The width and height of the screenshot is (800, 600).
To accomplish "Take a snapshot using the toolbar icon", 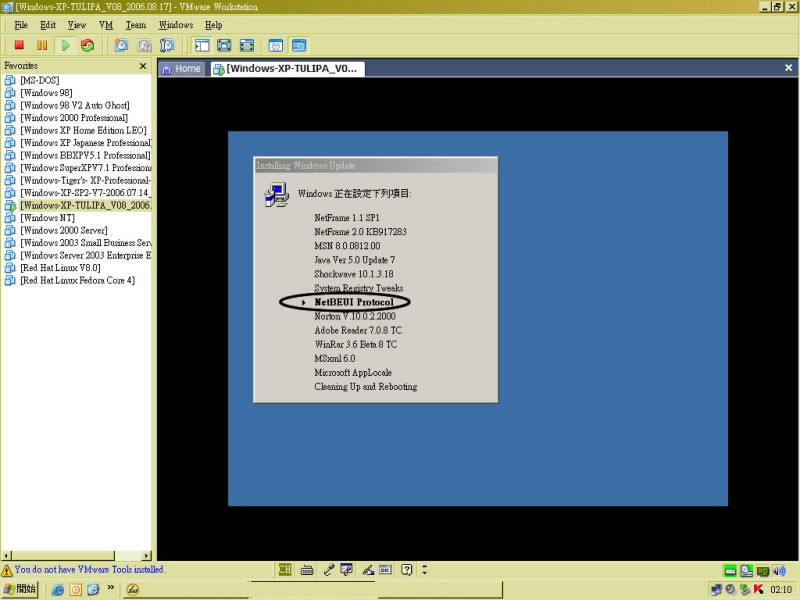I will point(121,45).
